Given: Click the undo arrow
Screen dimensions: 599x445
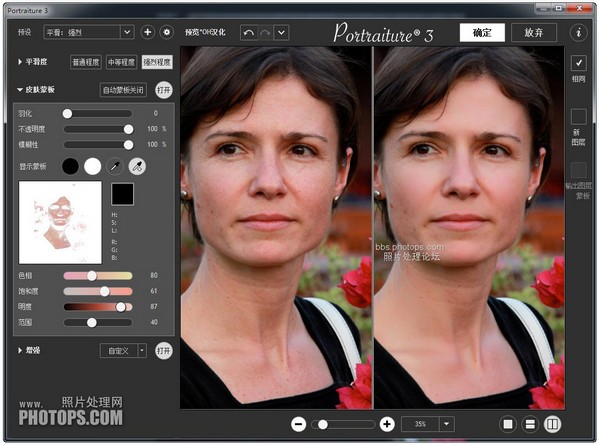Looking at the screenshot, I should (x=249, y=33).
